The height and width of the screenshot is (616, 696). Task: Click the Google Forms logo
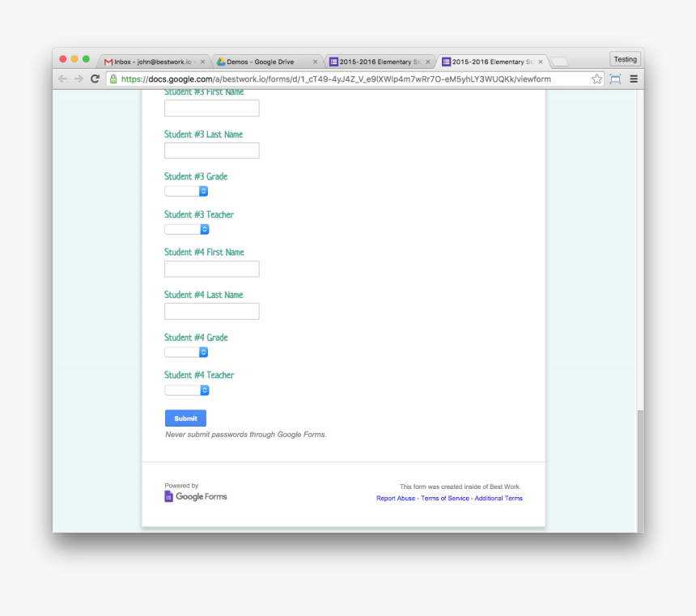tap(196, 496)
